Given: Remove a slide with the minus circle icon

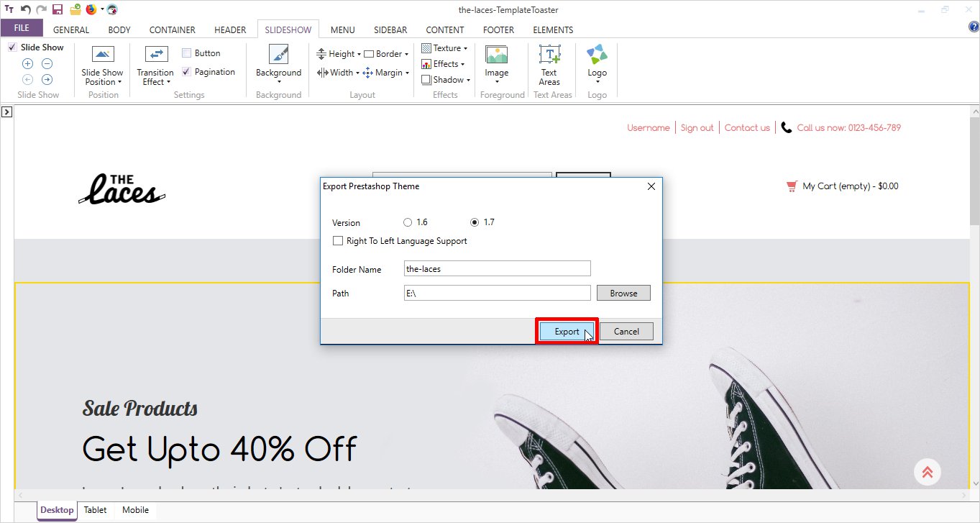Looking at the screenshot, I should [x=47, y=64].
